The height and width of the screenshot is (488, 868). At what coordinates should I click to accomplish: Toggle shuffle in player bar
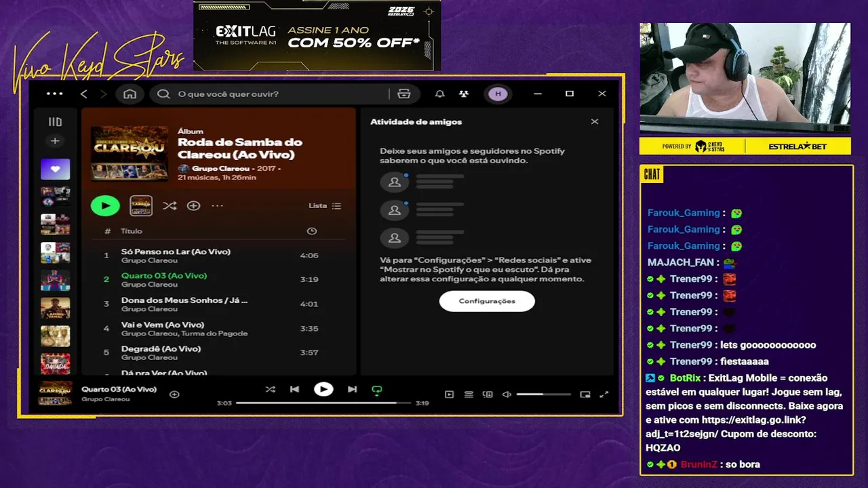click(x=270, y=389)
